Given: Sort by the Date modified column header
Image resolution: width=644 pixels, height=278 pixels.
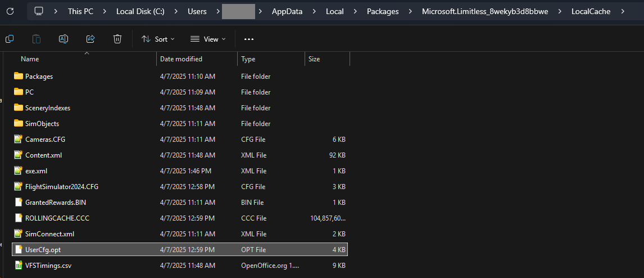Looking at the screenshot, I should [x=181, y=59].
